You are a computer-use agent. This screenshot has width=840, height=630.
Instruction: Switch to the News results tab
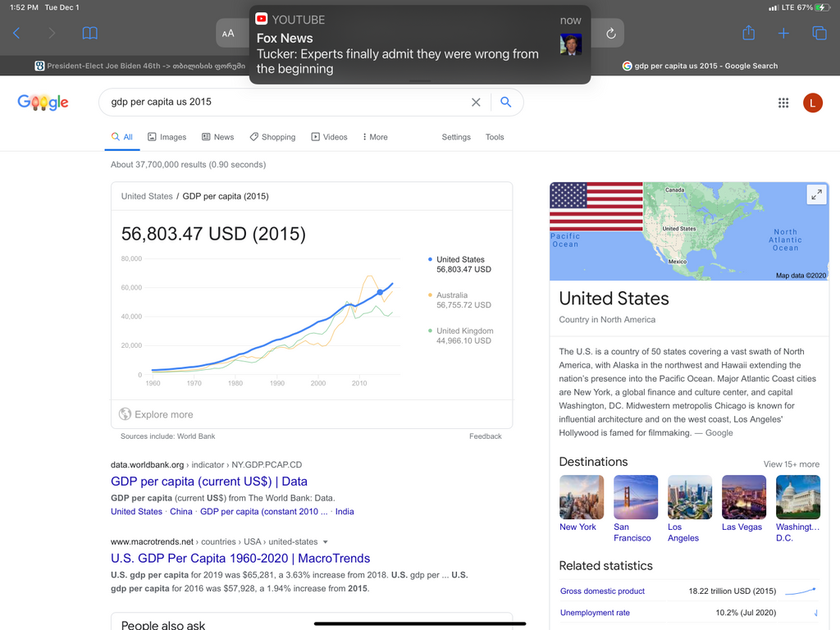pyautogui.click(x=218, y=137)
